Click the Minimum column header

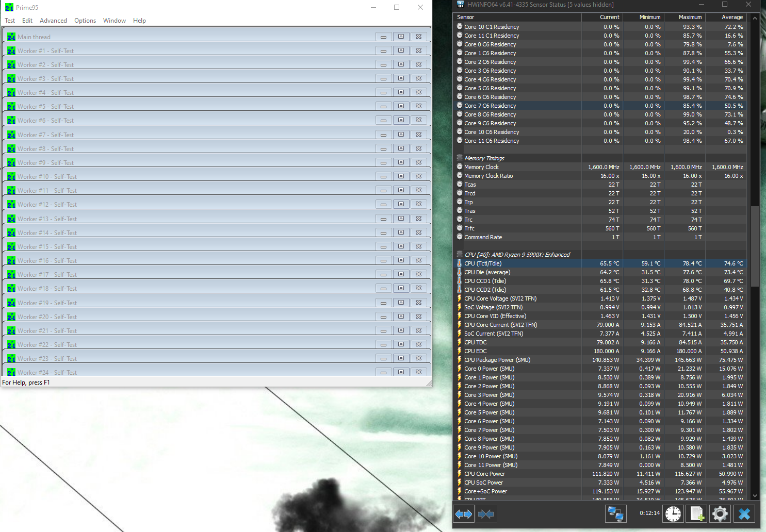point(643,17)
